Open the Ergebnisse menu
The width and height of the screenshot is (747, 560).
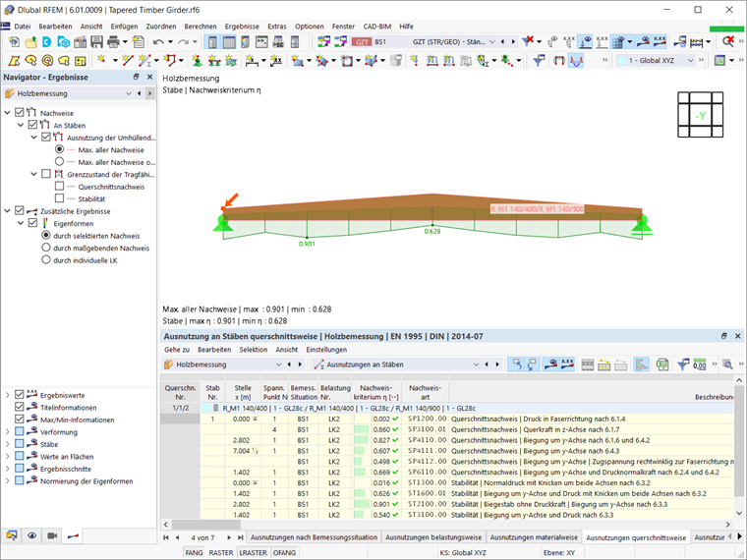(242, 27)
